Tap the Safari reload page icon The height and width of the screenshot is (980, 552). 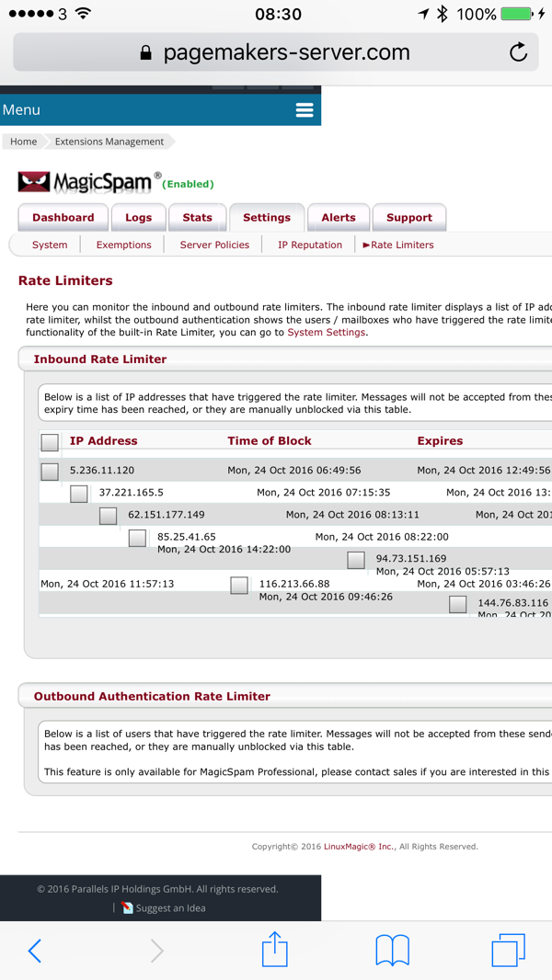(x=518, y=52)
